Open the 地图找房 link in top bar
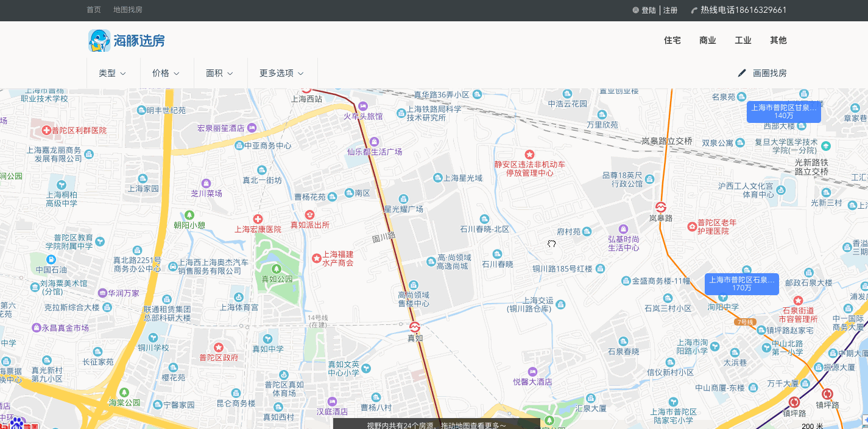The height and width of the screenshot is (429, 868). pyautogui.click(x=128, y=10)
